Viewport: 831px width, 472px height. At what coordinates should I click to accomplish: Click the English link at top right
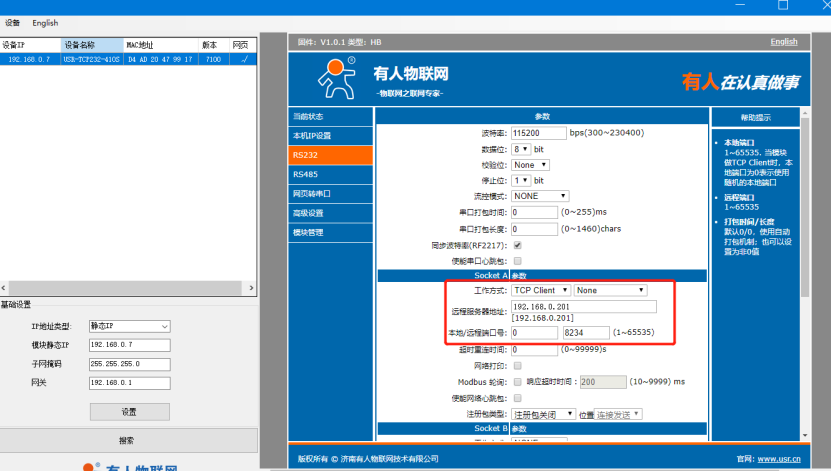(x=784, y=42)
